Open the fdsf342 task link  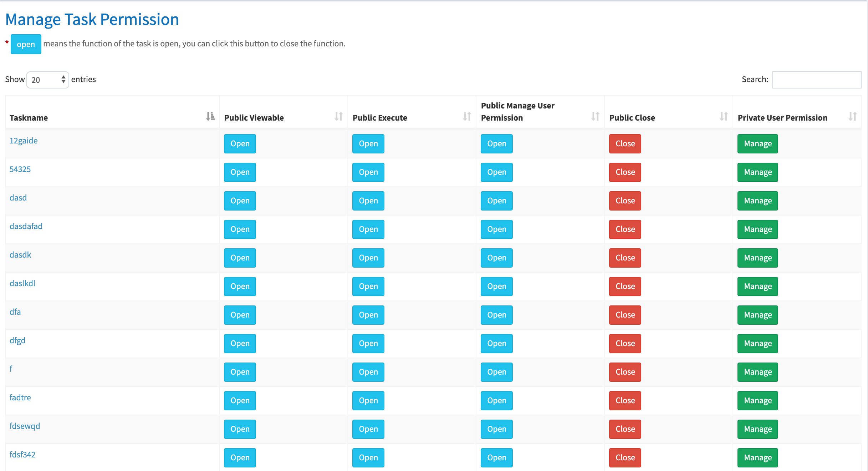[x=22, y=455]
